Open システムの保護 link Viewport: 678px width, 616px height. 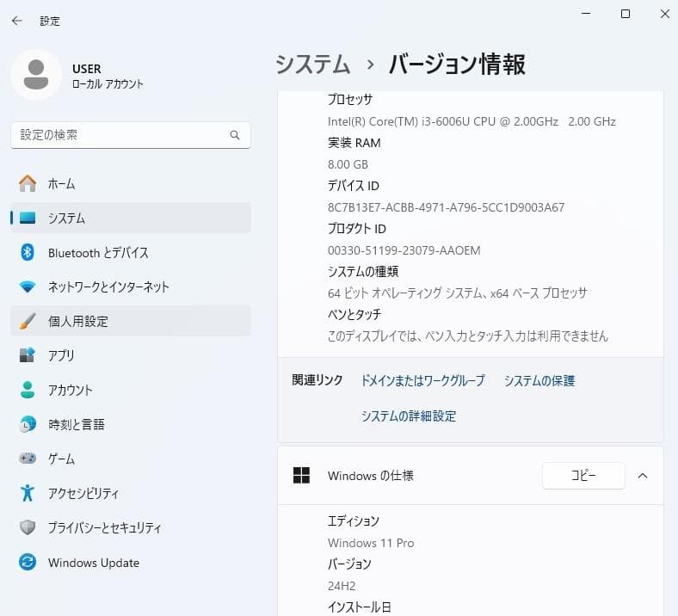click(539, 380)
